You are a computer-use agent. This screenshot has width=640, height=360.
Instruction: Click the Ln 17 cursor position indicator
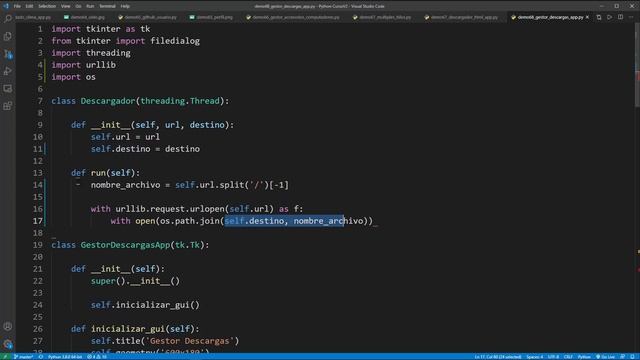[498, 357]
